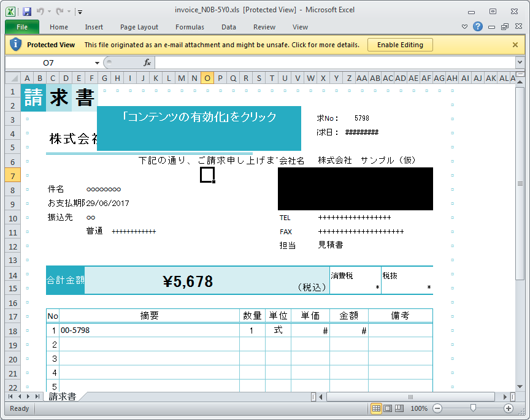
Task: Select row 7 header
Action: tap(13, 176)
